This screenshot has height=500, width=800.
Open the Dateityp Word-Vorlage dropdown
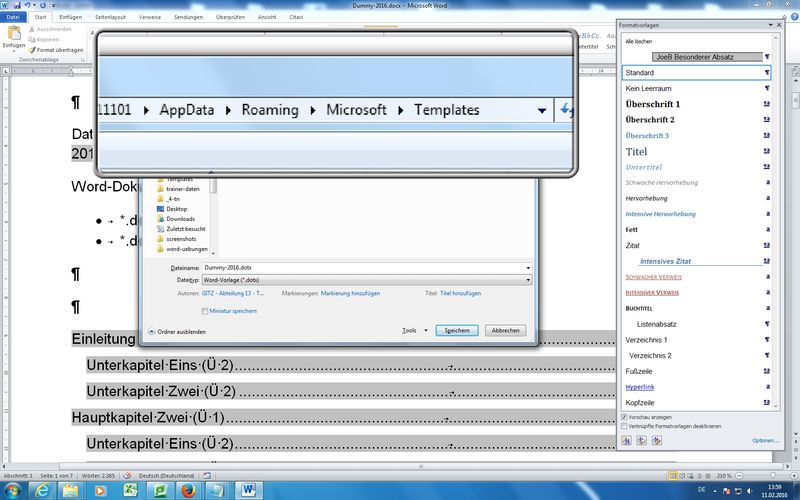click(367, 280)
